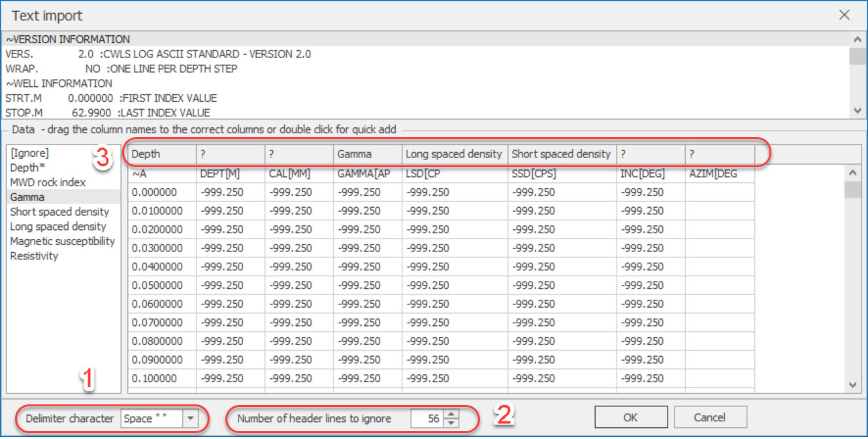
Task: Click the ? header above INC[DEG]
Action: [651, 154]
